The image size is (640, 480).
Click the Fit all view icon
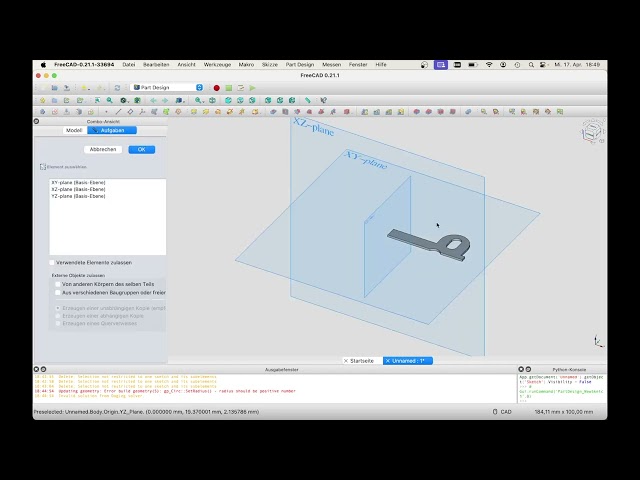pos(97,100)
